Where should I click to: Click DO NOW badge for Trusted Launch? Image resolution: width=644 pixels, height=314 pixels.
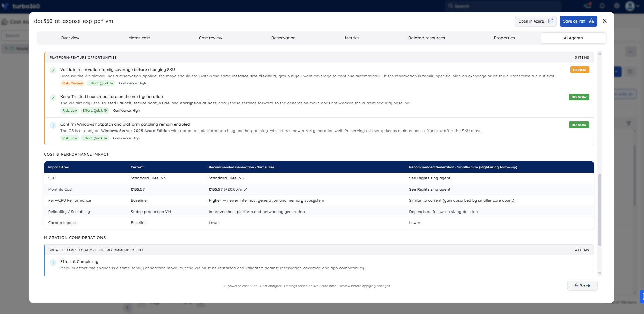[579, 97]
